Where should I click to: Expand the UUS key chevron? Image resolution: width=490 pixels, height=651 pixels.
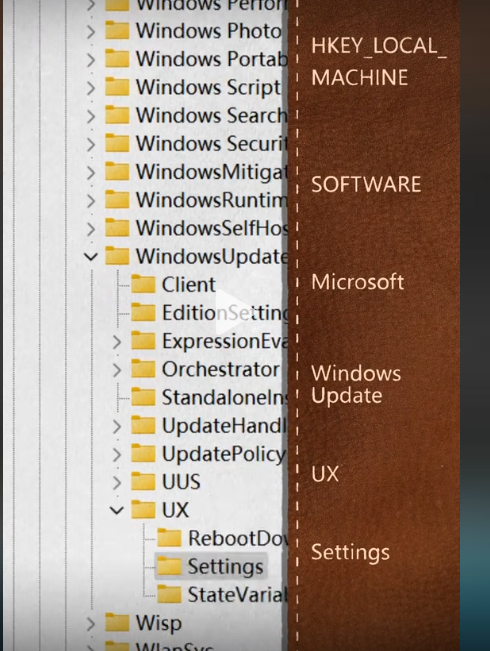(x=117, y=483)
